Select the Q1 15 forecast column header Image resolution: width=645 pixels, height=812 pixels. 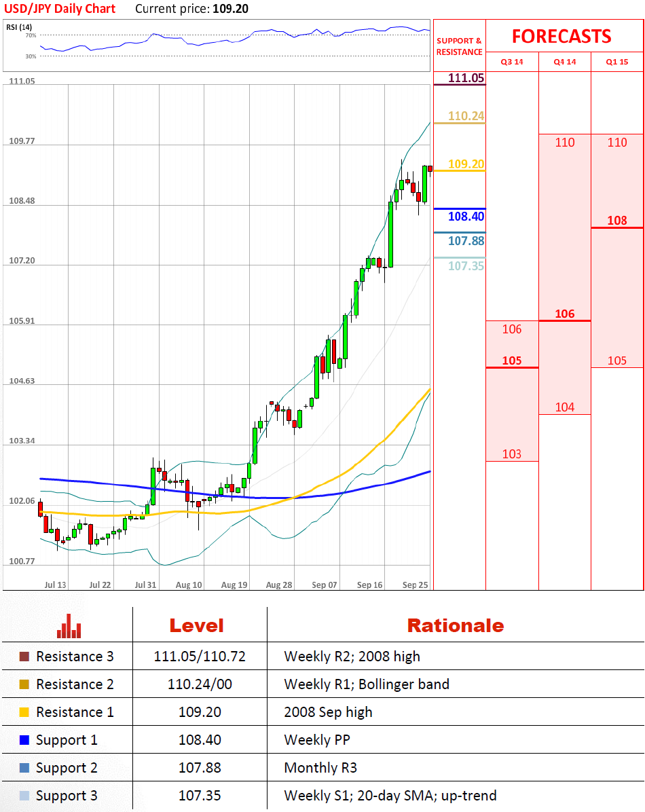click(617, 62)
